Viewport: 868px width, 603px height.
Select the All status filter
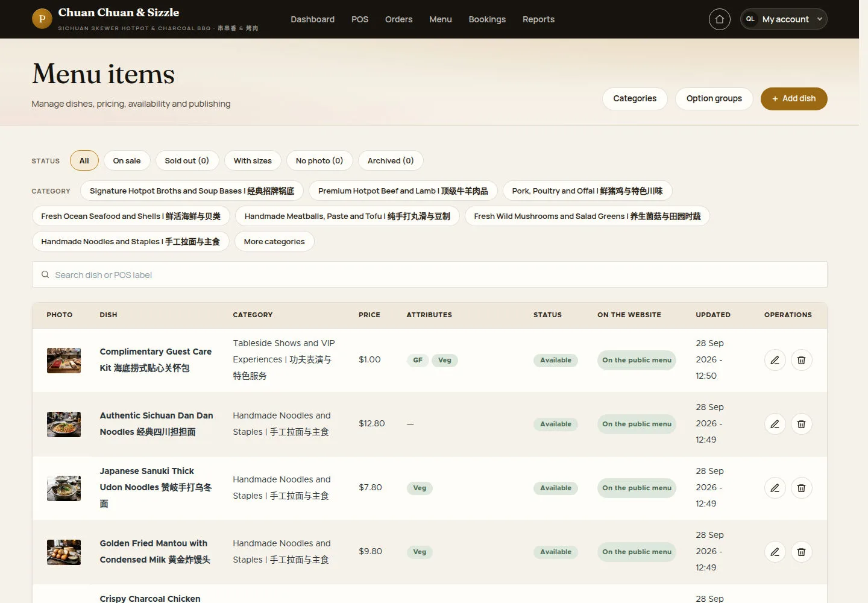coord(84,160)
